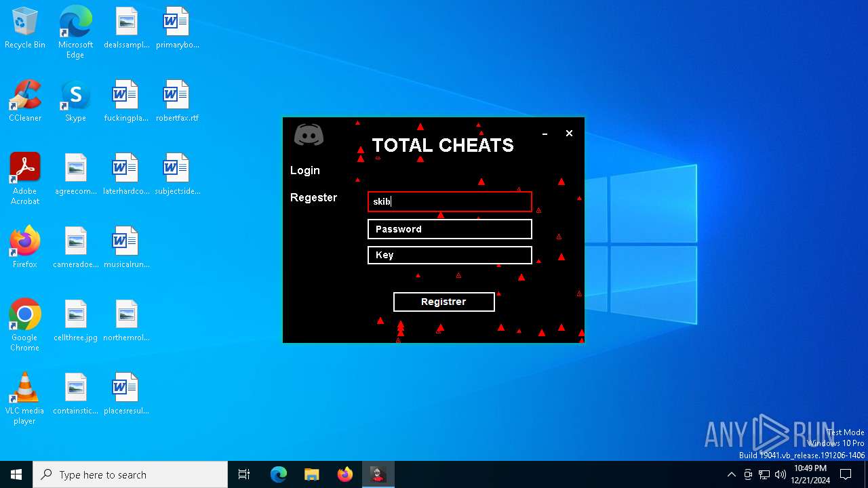This screenshot has width=868, height=488.
Task: Click the Discord logo in Total Cheats window
Action: pos(309,135)
